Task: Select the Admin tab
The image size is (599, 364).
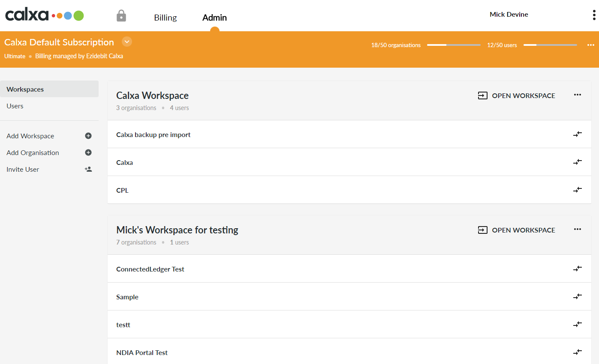Action: (215, 18)
